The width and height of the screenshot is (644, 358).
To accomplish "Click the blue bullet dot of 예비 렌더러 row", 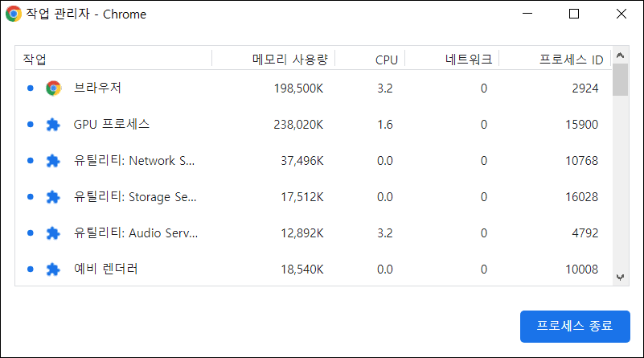I will point(30,269).
